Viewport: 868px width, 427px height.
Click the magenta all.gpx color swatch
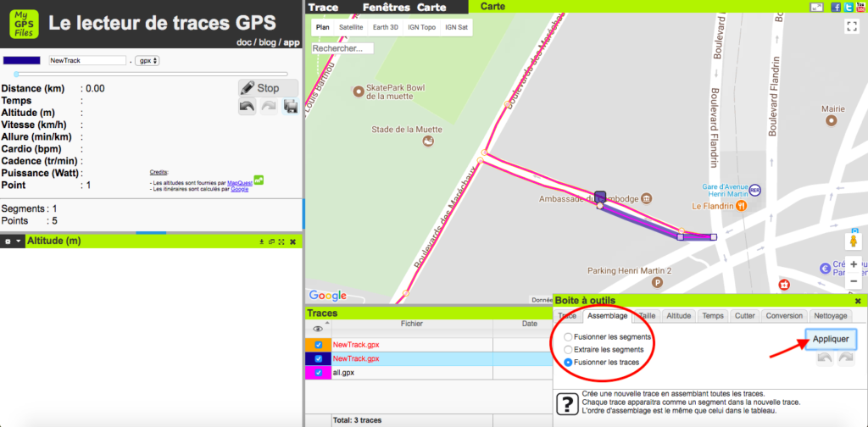point(318,373)
